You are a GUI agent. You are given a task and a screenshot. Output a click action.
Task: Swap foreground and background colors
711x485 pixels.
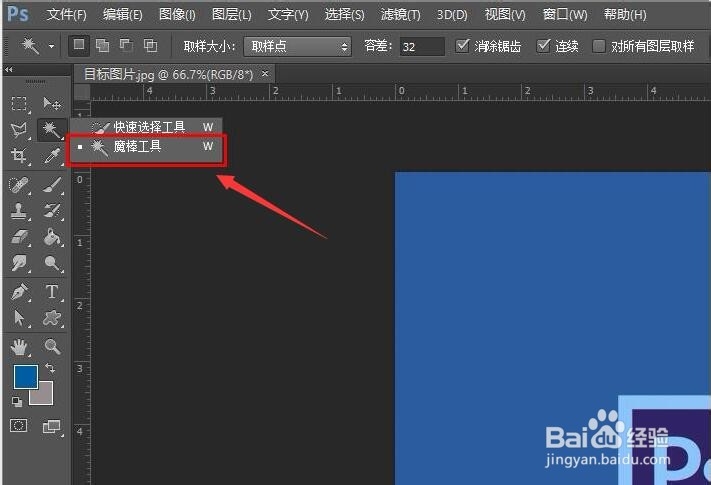pos(50,368)
